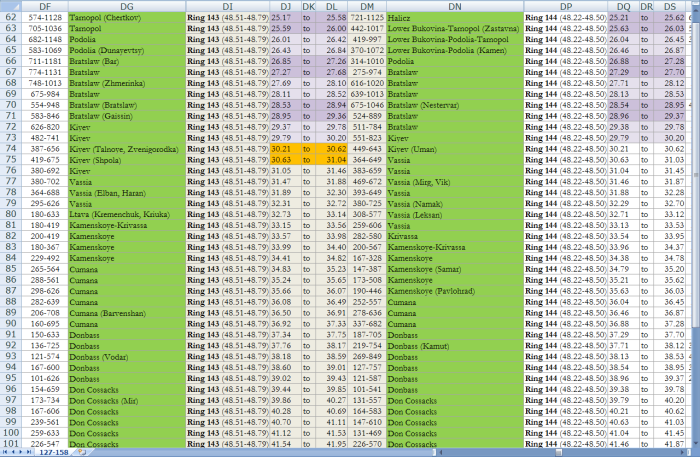Click orange cell '31.04' in column DL
Viewport: 700px width, 457px height.
(x=331, y=160)
